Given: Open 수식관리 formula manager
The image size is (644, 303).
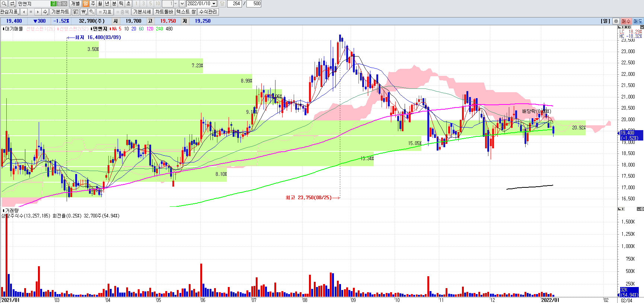Looking at the screenshot, I should (208, 12).
